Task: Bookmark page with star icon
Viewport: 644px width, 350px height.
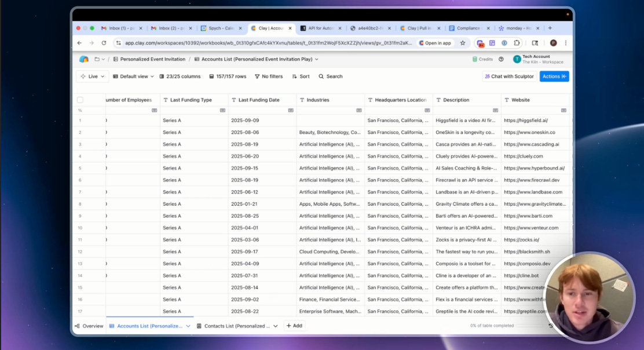Action: click(463, 43)
